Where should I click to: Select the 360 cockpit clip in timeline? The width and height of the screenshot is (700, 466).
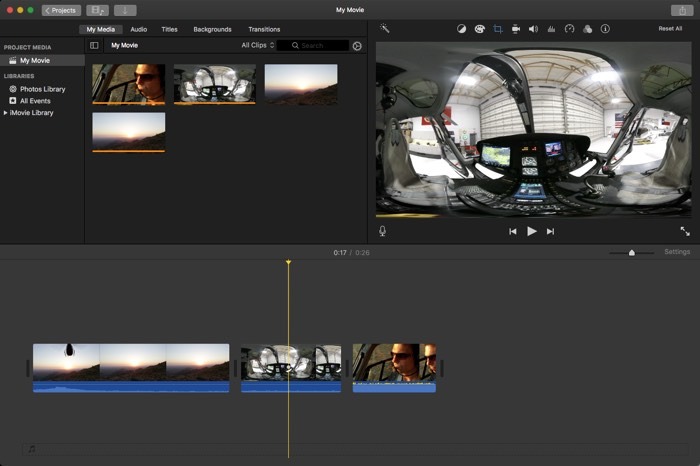tap(291, 368)
